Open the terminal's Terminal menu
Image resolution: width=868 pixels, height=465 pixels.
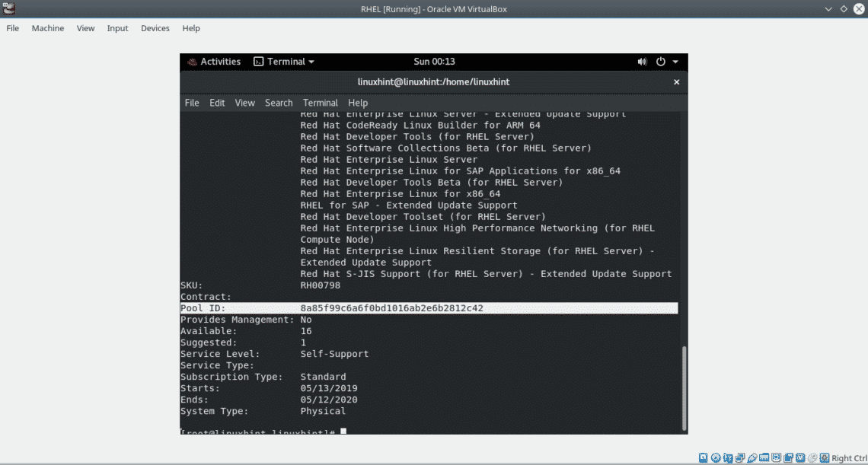tap(321, 103)
